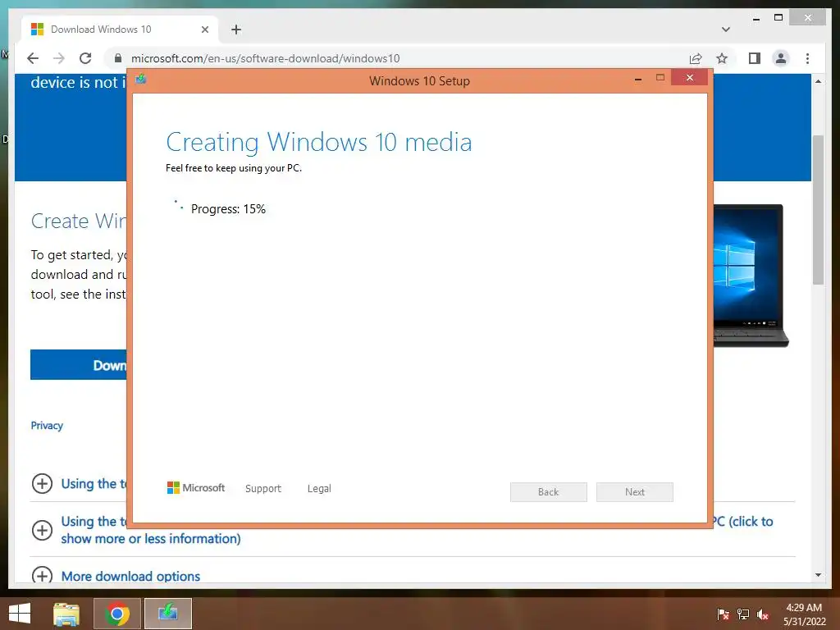
Task: Click the Microsoft logo in Setup
Action: 196,488
